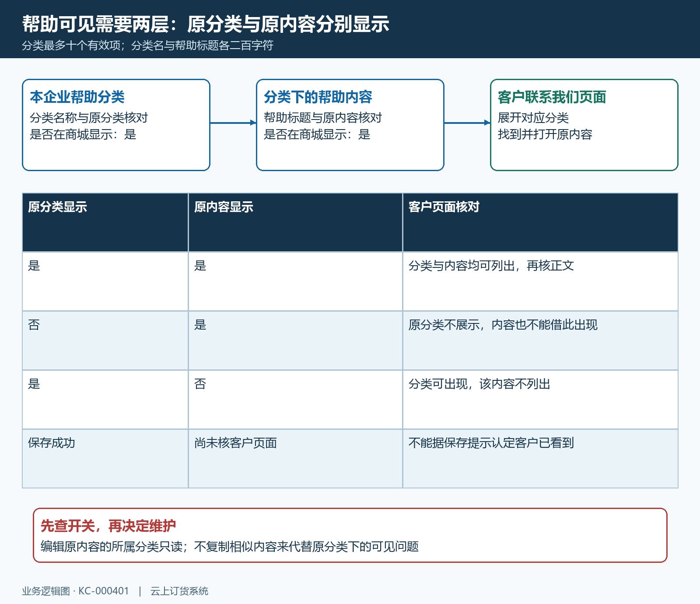The width and height of the screenshot is (700, 604).
Task: Click the title 帮助可见需要两层：原分类与原内容分别显示
Action: pyautogui.click(x=206, y=24)
